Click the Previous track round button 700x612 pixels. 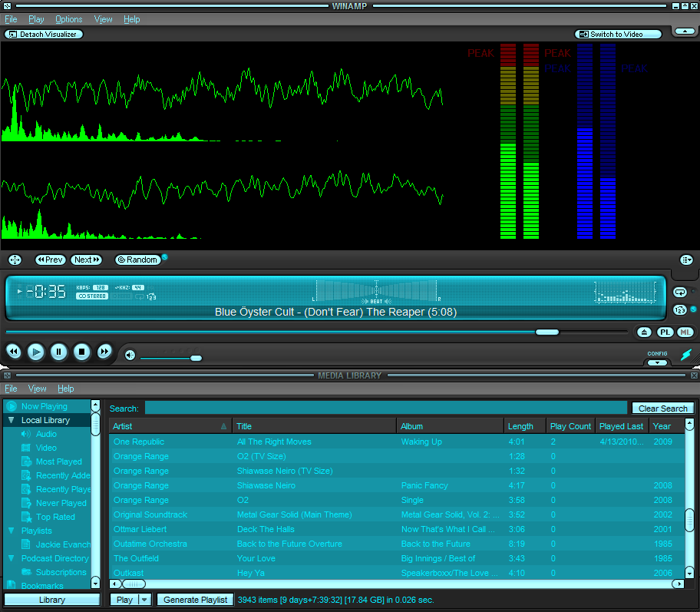tap(15, 352)
